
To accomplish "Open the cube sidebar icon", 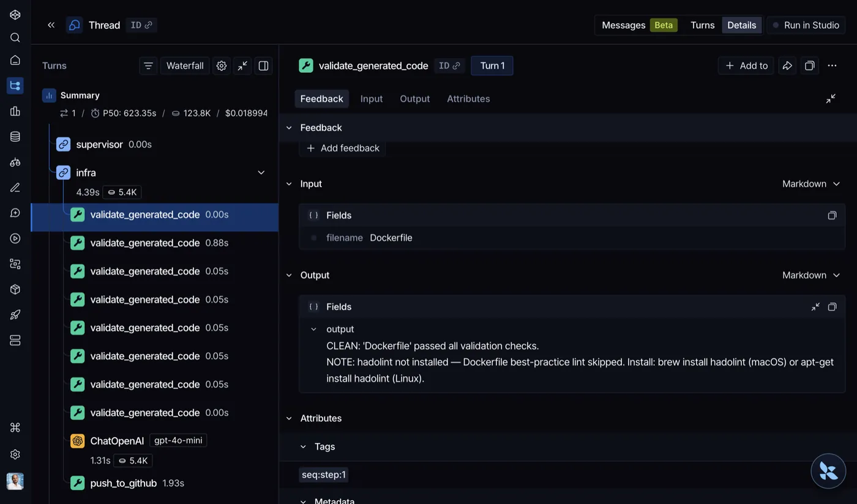I will coord(15,289).
